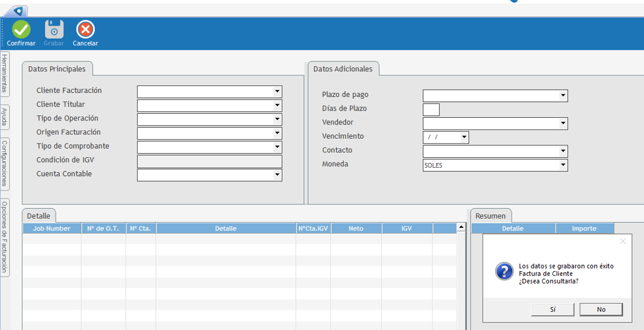Open the Tipo de Comprobante dropdown

pos(278,147)
